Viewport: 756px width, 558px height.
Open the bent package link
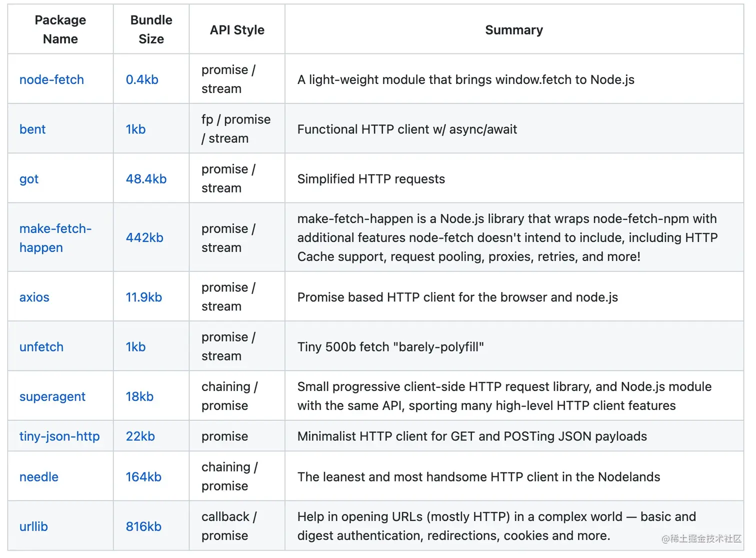[x=32, y=129]
